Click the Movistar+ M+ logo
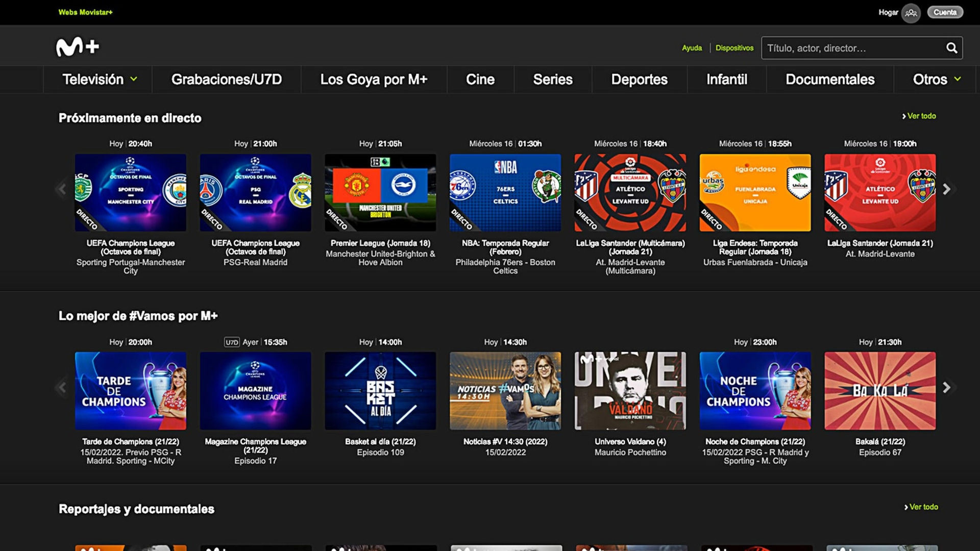The width and height of the screenshot is (980, 551). (x=77, y=47)
